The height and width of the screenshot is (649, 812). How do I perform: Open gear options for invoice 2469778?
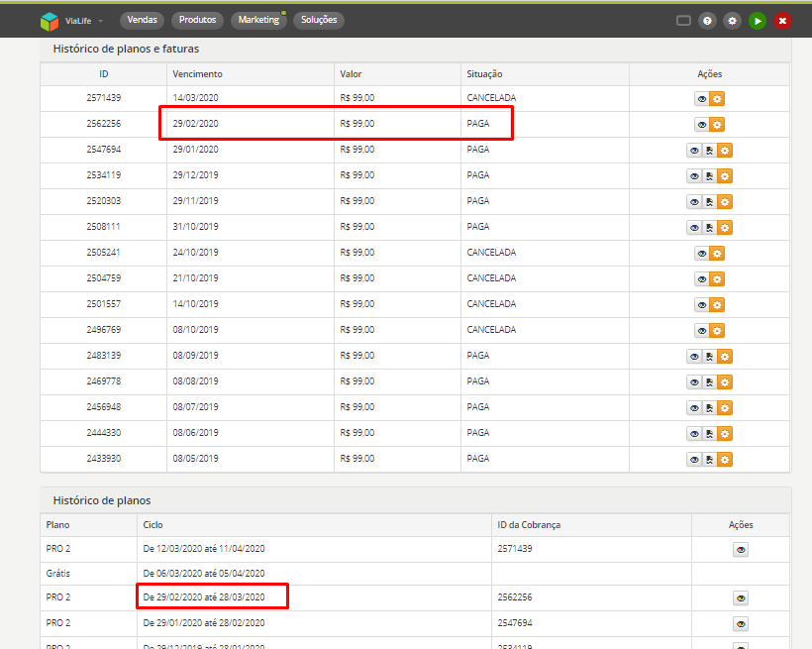pos(725,382)
